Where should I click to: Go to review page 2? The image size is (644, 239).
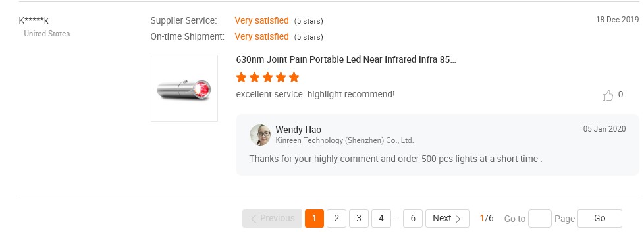click(336, 219)
